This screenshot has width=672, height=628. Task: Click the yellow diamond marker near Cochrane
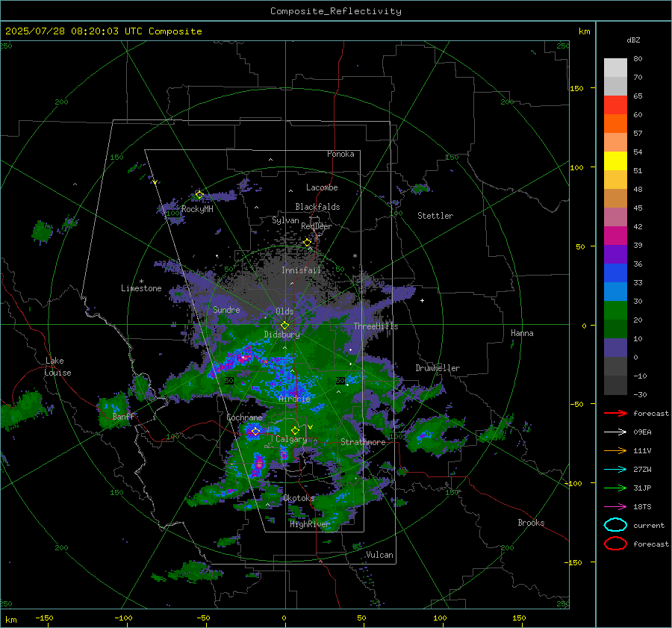256,432
